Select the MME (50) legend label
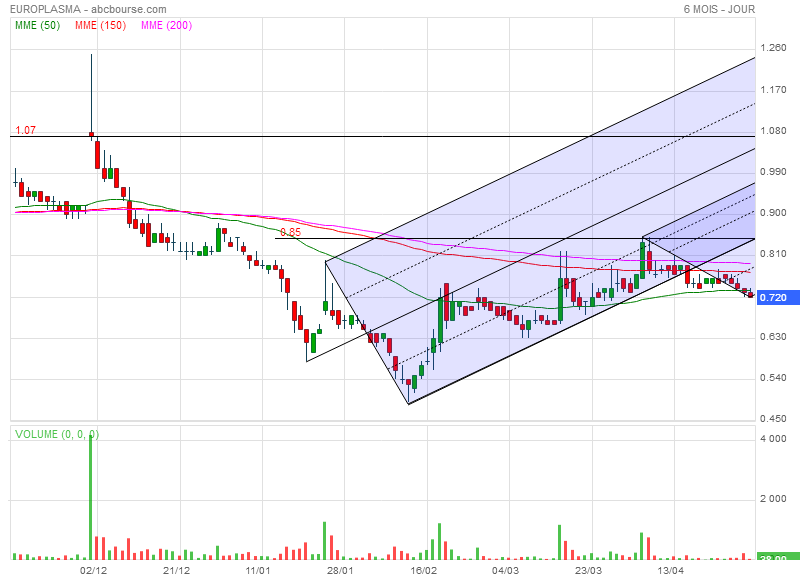 pyautogui.click(x=38, y=26)
